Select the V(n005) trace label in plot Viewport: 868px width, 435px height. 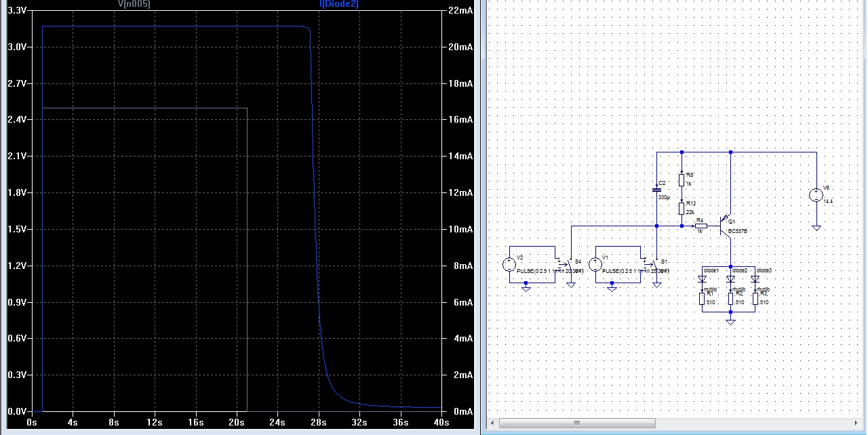click(x=134, y=4)
